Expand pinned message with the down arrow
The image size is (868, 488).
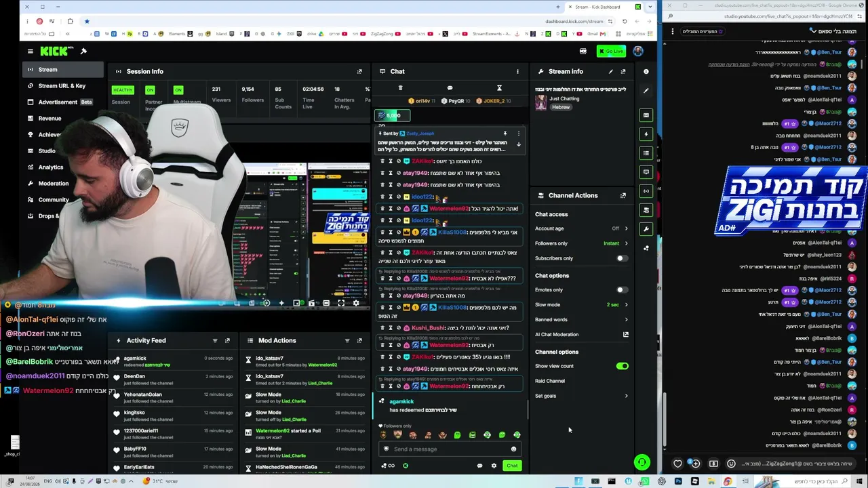(x=519, y=144)
